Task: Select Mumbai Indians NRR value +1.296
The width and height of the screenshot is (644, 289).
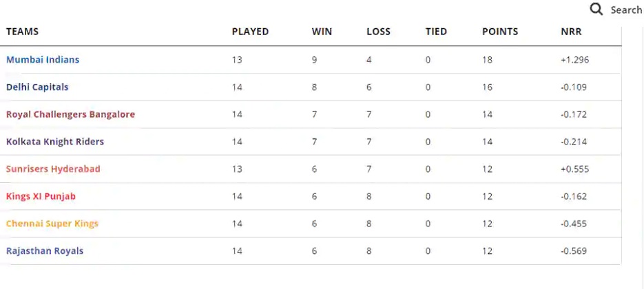Action: point(574,60)
